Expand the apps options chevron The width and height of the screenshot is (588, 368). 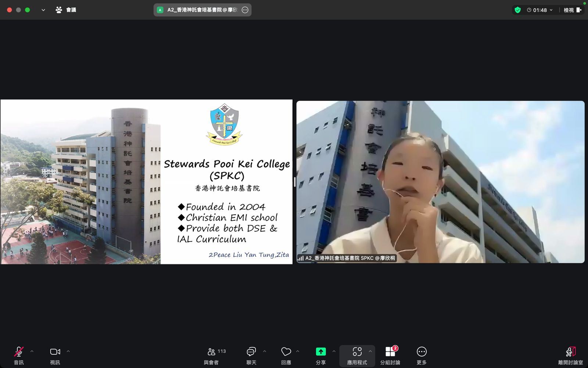tap(370, 351)
